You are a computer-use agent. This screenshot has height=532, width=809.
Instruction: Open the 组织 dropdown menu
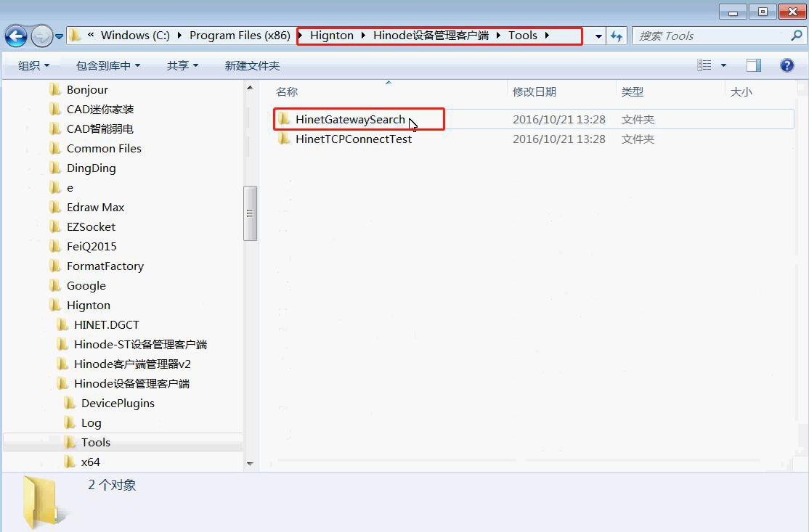point(33,66)
